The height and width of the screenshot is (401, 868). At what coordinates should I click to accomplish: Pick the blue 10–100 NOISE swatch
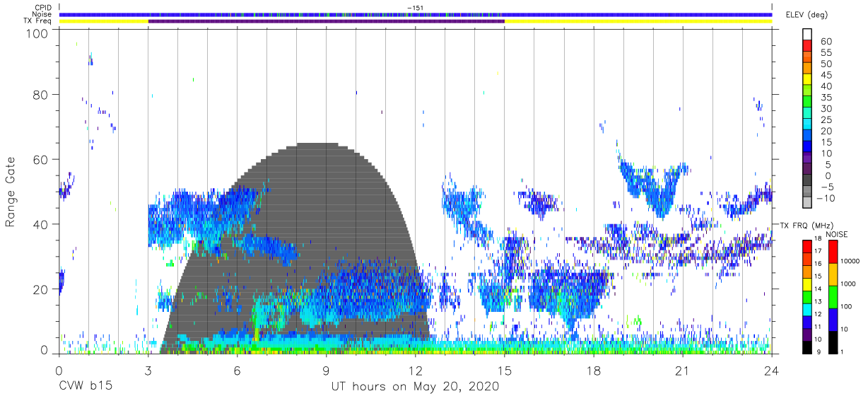point(832,320)
